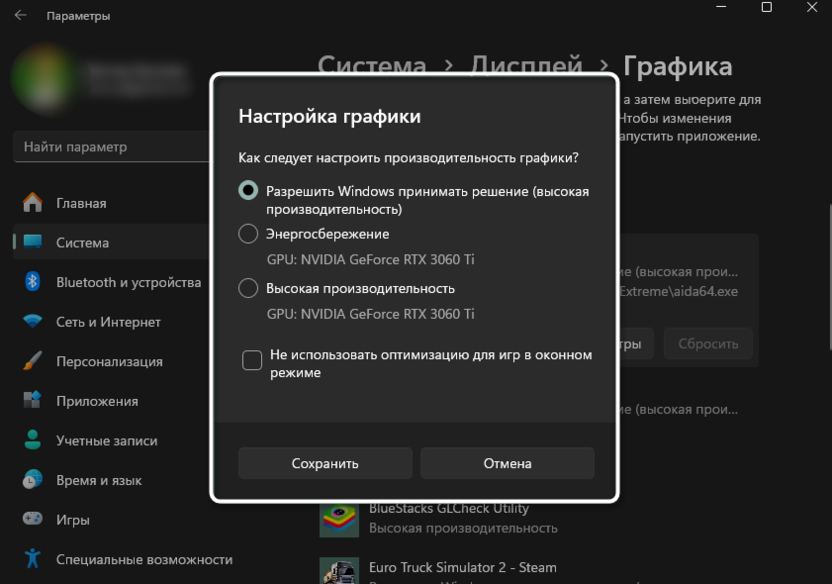Click Euro Truck Simulator 2 icon
Image resolution: width=832 pixels, height=584 pixels.
pos(339,572)
